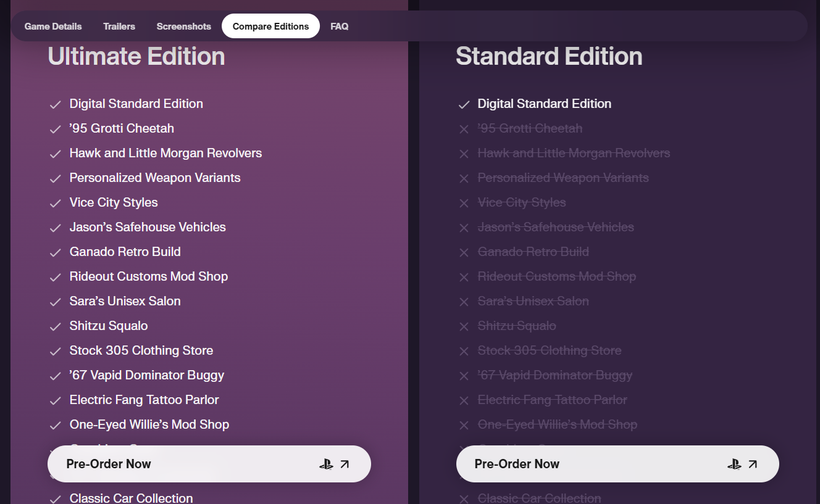Click struck-through Classic Car Collection in Standard Edition
This screenshot has height=504, width=820.
[x=540, y=498]
